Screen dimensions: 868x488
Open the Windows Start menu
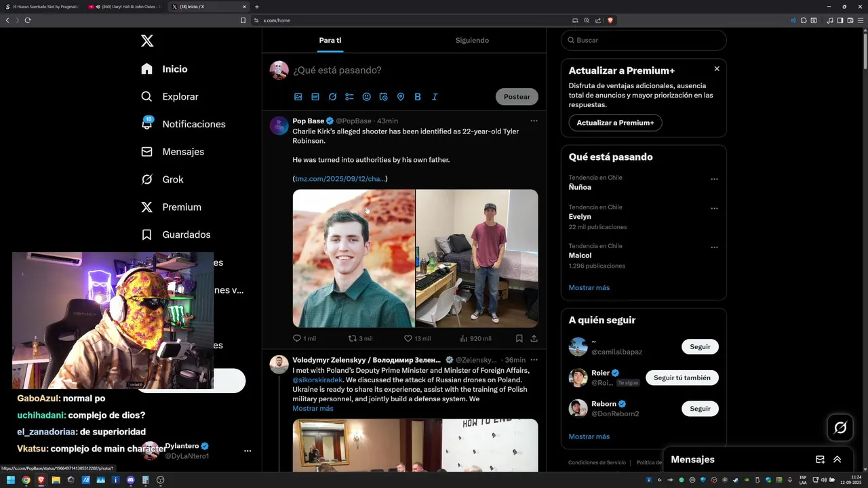point(11,480)
